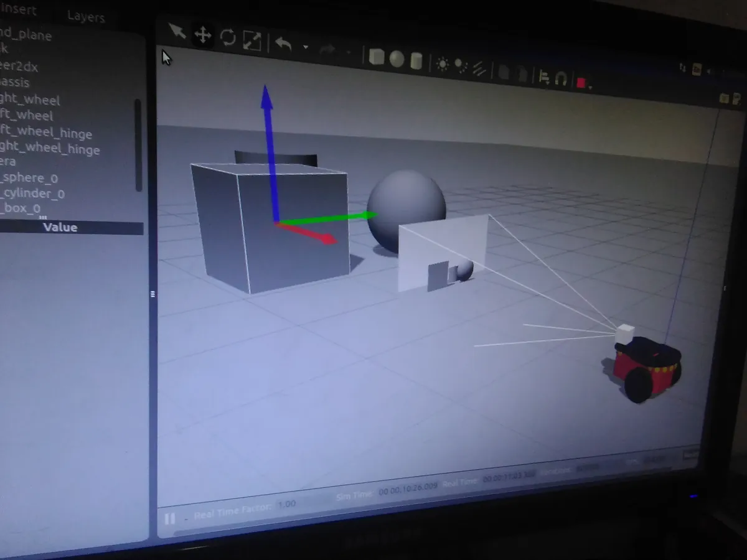This screenshot has width=747, height=560.
Task: Insert a box shape from toolbar
Action: click(376, 57)
